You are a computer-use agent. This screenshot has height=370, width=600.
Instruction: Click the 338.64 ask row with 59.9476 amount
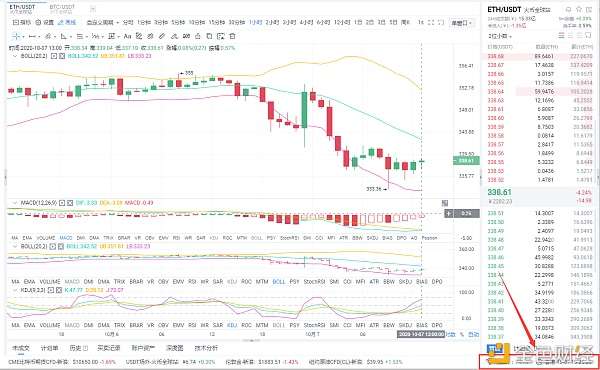540,91
